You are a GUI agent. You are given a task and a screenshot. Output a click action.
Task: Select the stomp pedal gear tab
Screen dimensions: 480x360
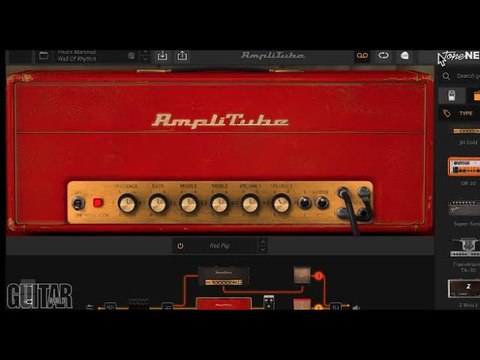tap(452, 96)
